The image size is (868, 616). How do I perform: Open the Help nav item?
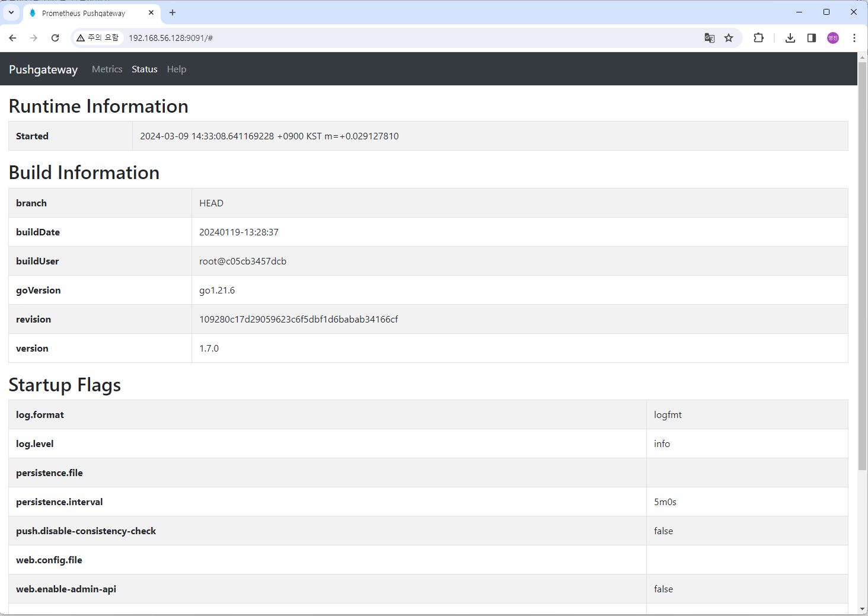click(x=177, y=69)
